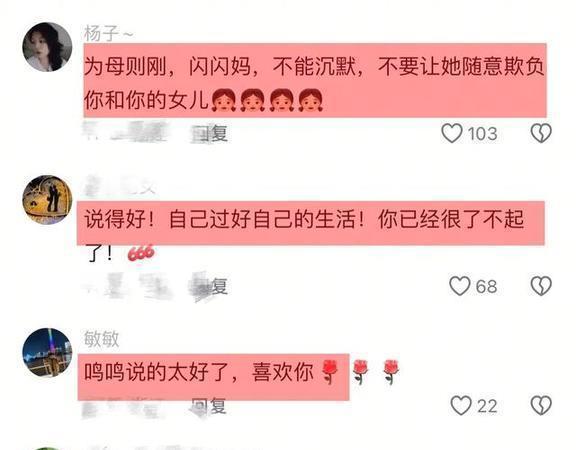Screen dimensions: 576x450
Task: Open username 杨子~ profile link
Action: tap(109, 34)
